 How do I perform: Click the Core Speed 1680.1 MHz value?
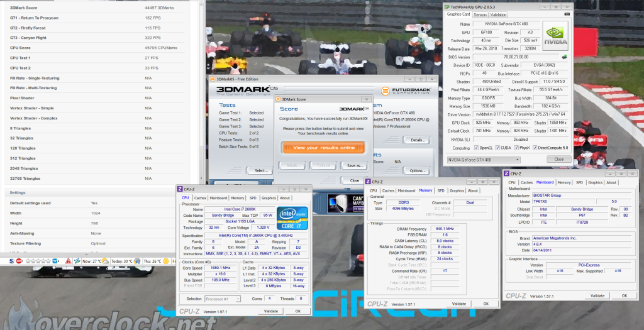[221, 268]
